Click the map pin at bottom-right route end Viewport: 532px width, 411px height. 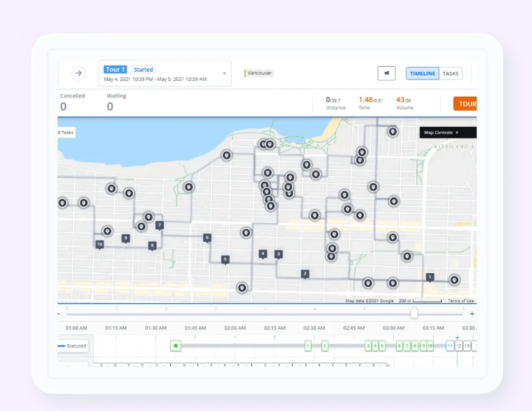(455, 280)
